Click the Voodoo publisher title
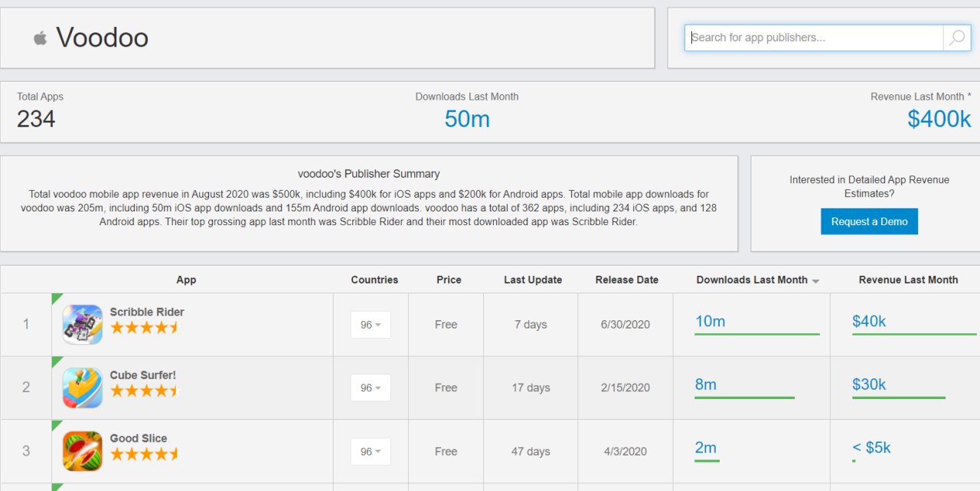Screen dimensions: 980x491 [103, 38]
